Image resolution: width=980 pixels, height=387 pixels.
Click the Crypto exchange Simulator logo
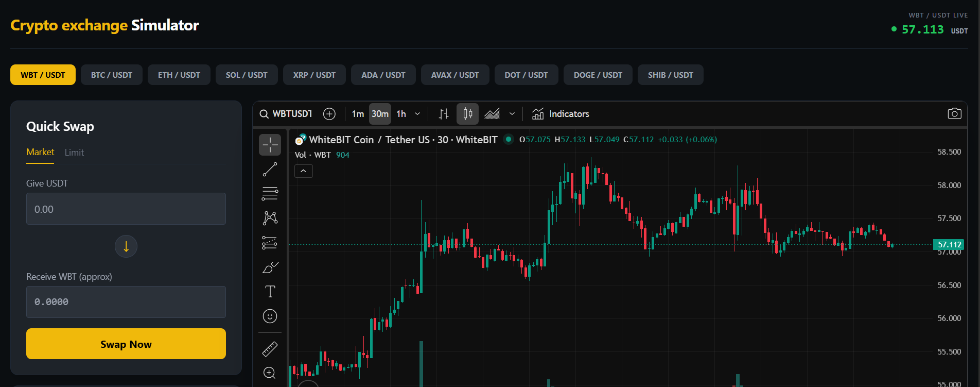[104, 25]
